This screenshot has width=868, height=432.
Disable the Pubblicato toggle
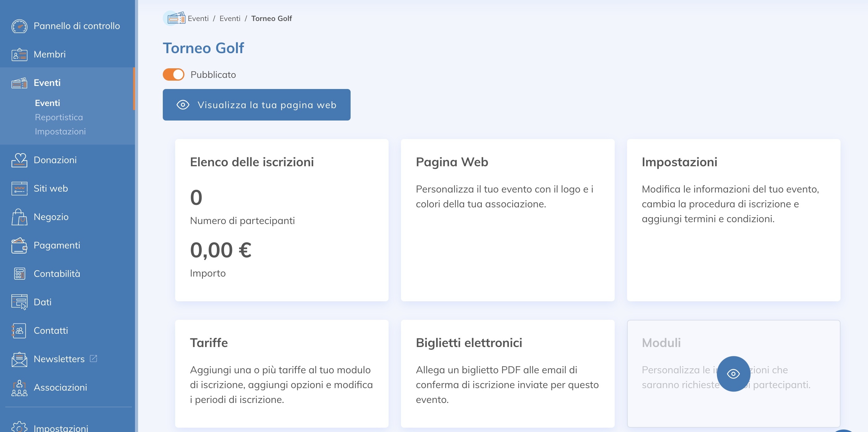pos(173,74)
